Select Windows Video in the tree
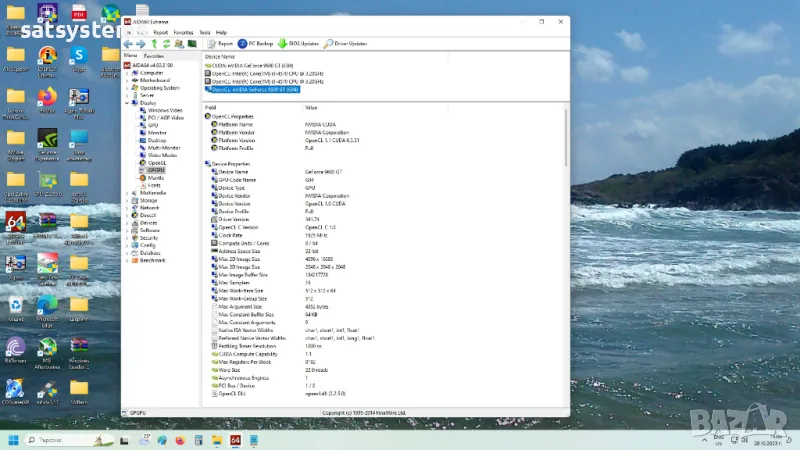Viewport: 800px width, 450px height. [164, 110]
